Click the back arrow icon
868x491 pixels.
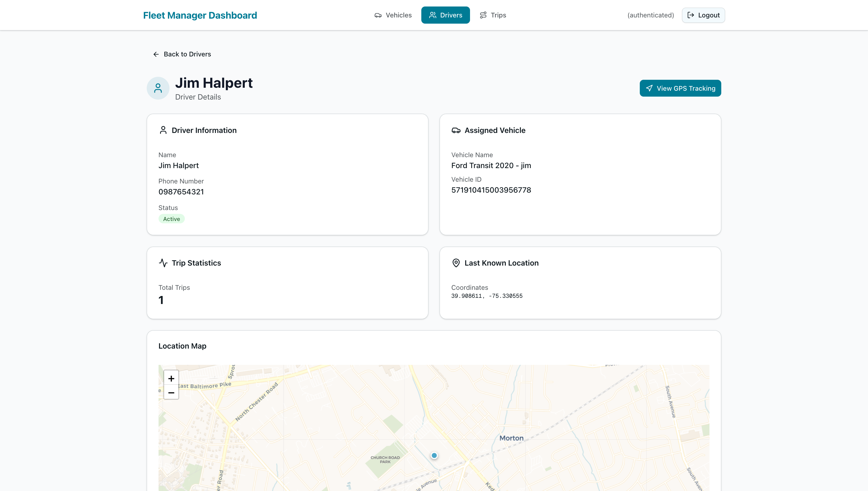click(156, 54)
